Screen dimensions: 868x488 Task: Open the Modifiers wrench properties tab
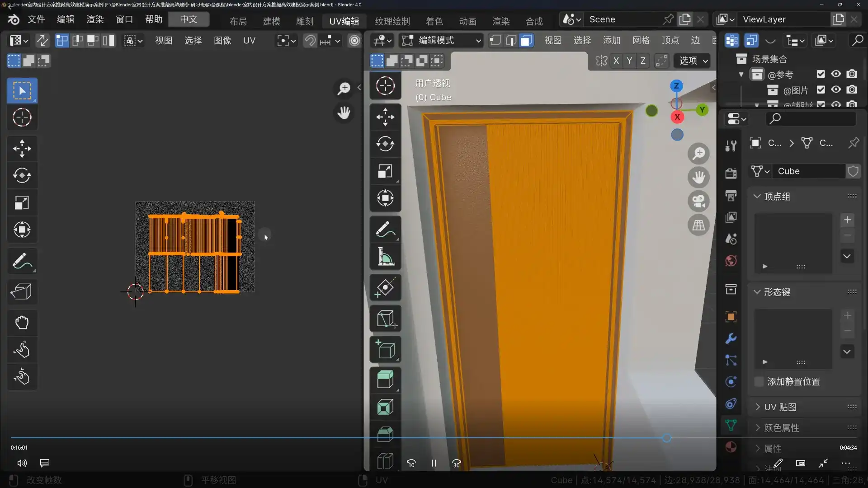(731, 338)
